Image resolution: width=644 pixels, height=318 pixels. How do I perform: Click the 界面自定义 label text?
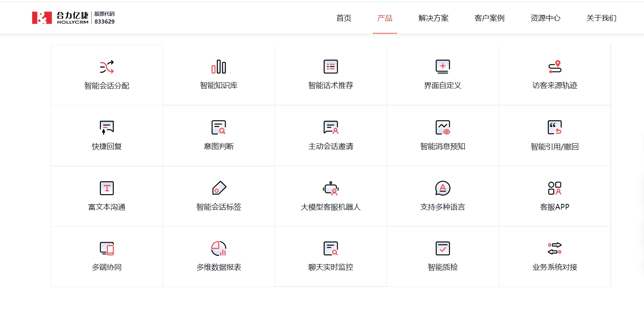pyautogui.click(x=443, y=85)
